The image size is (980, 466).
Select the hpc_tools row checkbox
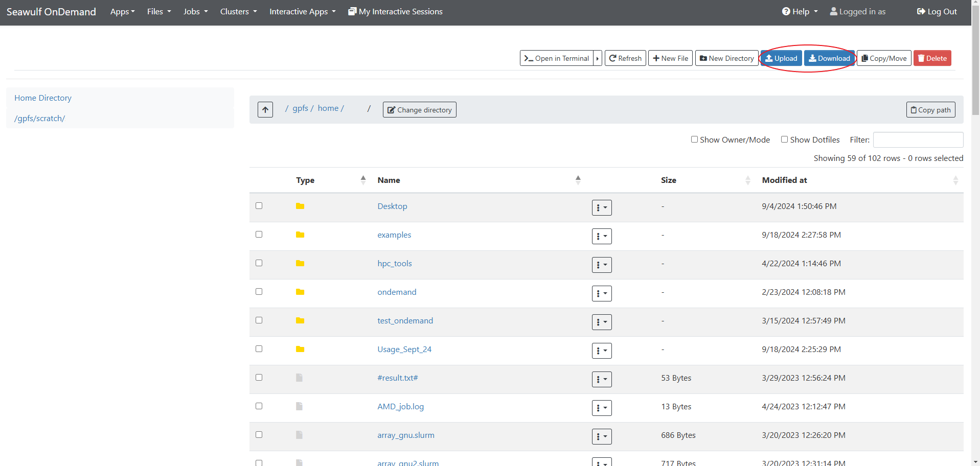tap(259, 263)
